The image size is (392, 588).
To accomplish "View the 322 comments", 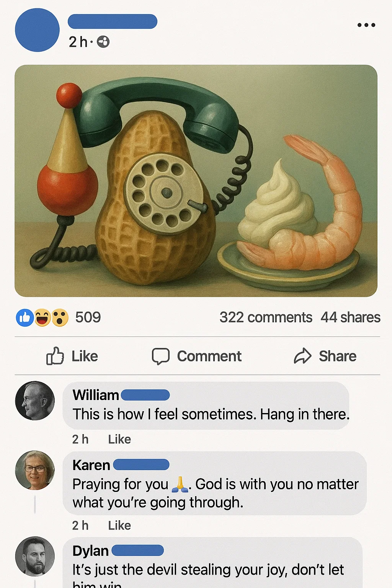I will coord(266,317).
